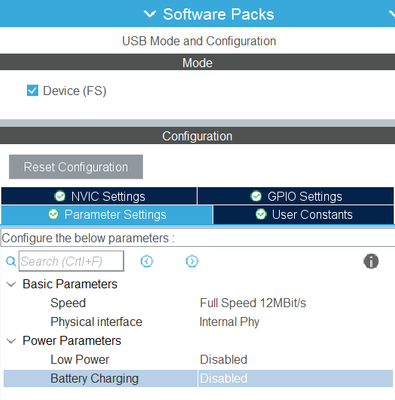This screenshot has height=400, width=395.
Task: Click the search magnifier icon
Action: tap(11, 261)
